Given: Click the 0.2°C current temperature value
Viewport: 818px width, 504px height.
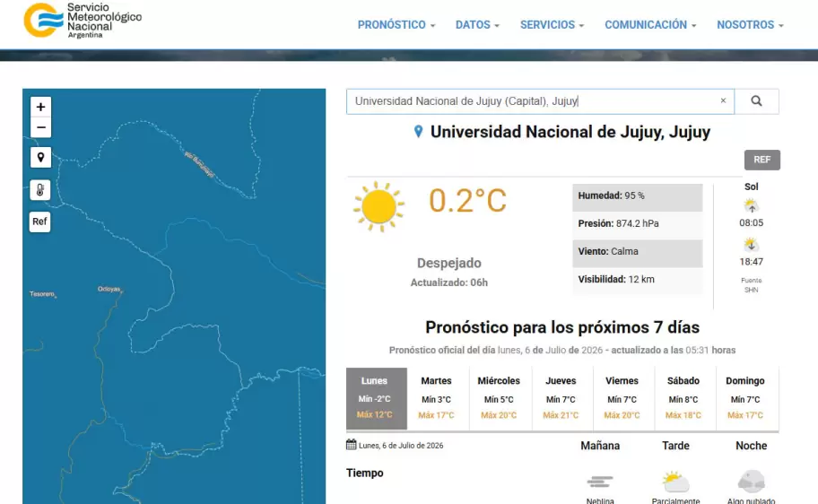Looking at the screenshot, I should (467, 201).
